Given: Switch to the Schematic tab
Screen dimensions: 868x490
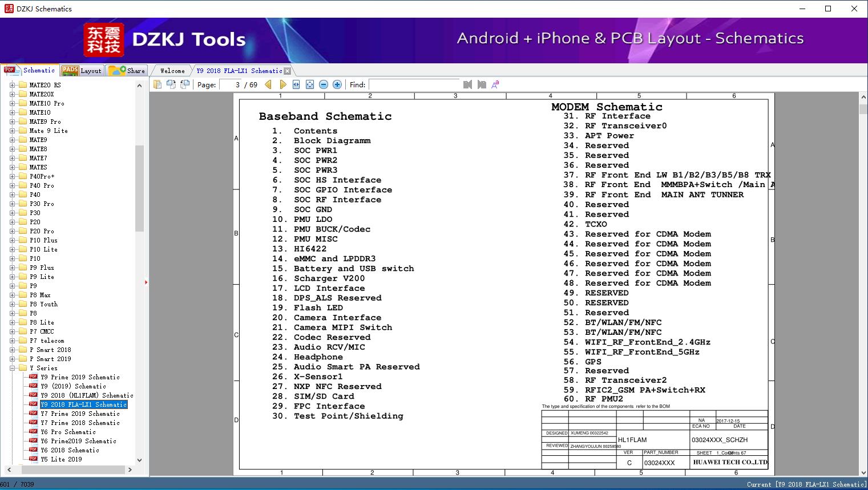Looking at the screenshot, I should [x=30, y=70].
